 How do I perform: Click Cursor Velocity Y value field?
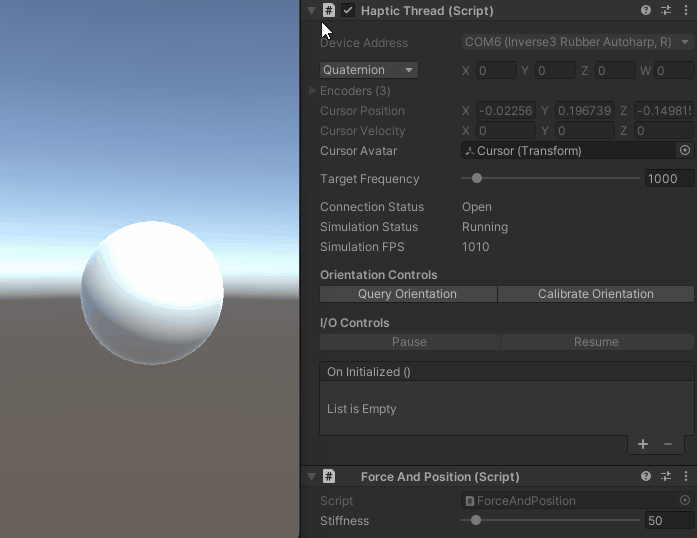point(585,131)
